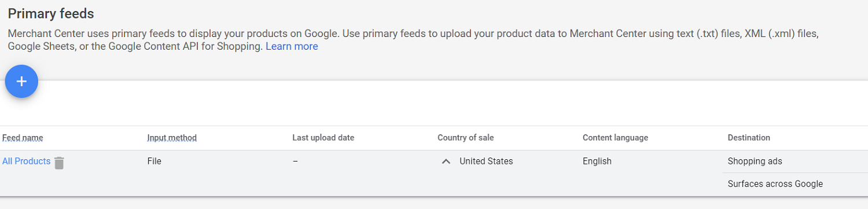The image size is (868, 209).
Task: Click the blank toolbar area above the table
Action: click(x=451, y=103)
